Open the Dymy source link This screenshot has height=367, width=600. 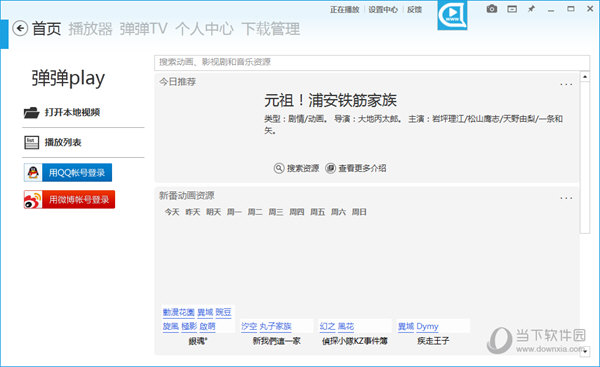pos(427,326)
